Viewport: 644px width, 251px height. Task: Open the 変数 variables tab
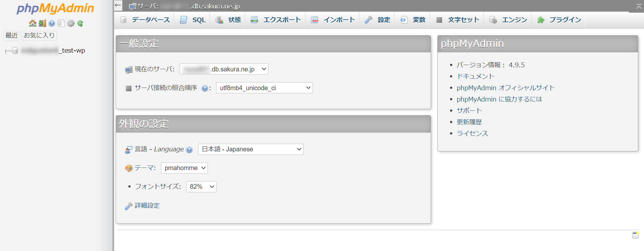(413, 20)
